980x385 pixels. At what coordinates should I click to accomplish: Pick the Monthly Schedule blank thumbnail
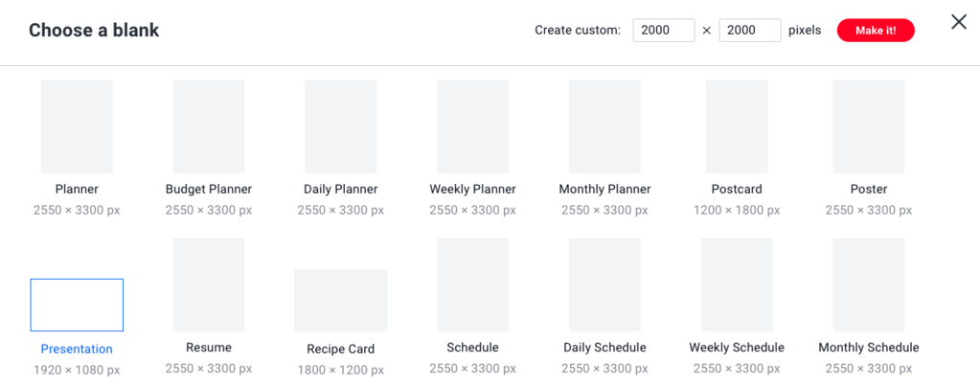[x=869, y=284]
